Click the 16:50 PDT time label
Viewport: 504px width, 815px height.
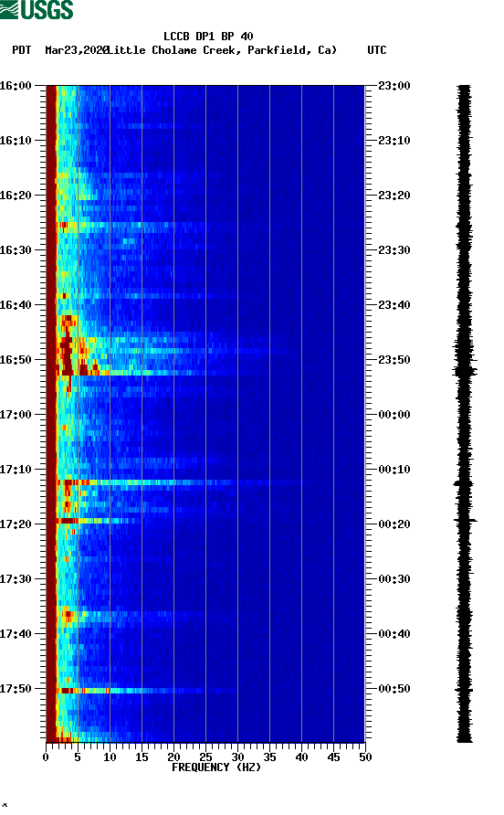point(16,360)
